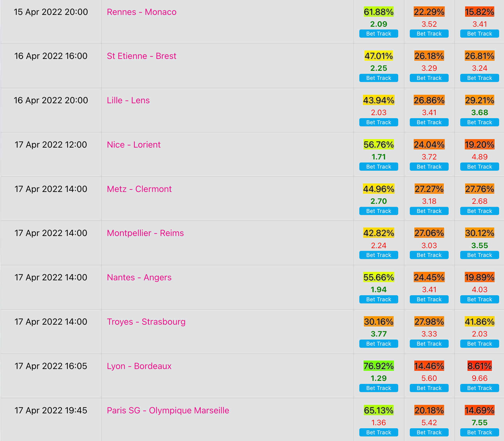Open the Nantes - Angers match link
The width and height of the screenshot is (504, 441).
[139, 278]
